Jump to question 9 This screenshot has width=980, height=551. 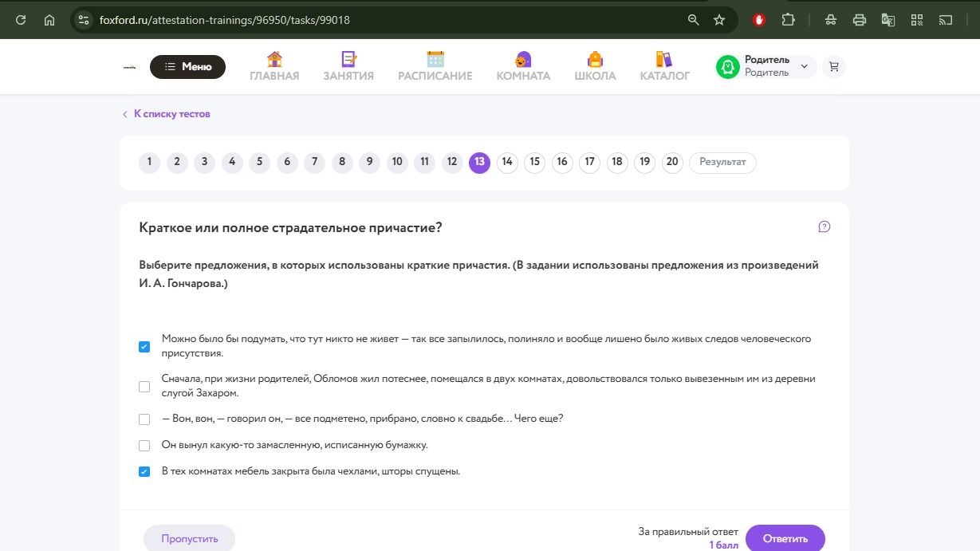(x=369, y=163)
